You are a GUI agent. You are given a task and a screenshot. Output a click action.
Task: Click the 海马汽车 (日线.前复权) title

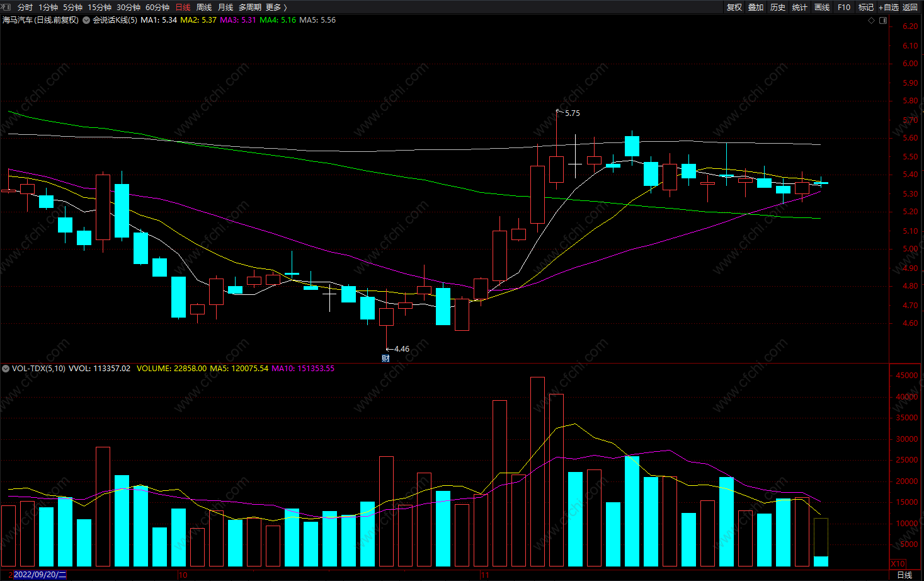click(x=41, y=20)
